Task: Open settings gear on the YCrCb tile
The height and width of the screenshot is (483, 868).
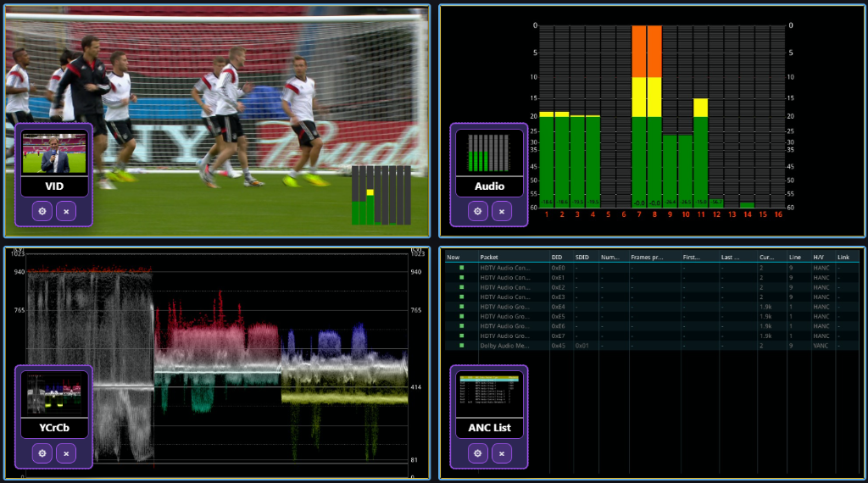Action: tap(42, 453)
